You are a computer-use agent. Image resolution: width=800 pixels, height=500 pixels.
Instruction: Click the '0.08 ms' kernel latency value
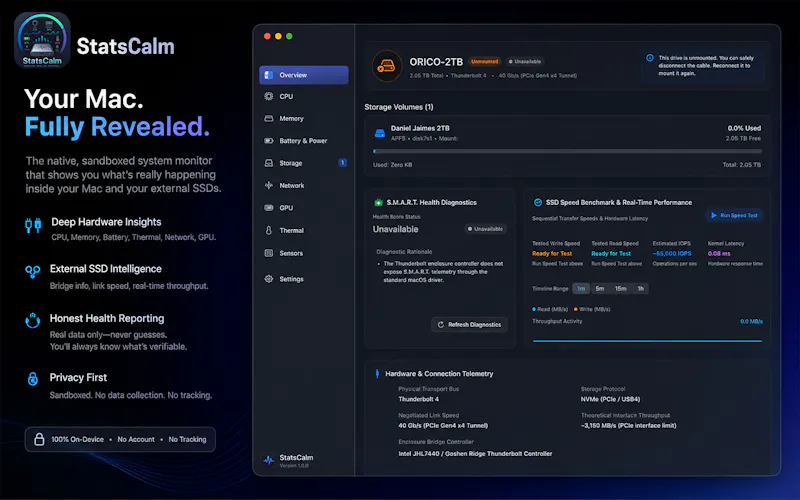tap(719, 254)
